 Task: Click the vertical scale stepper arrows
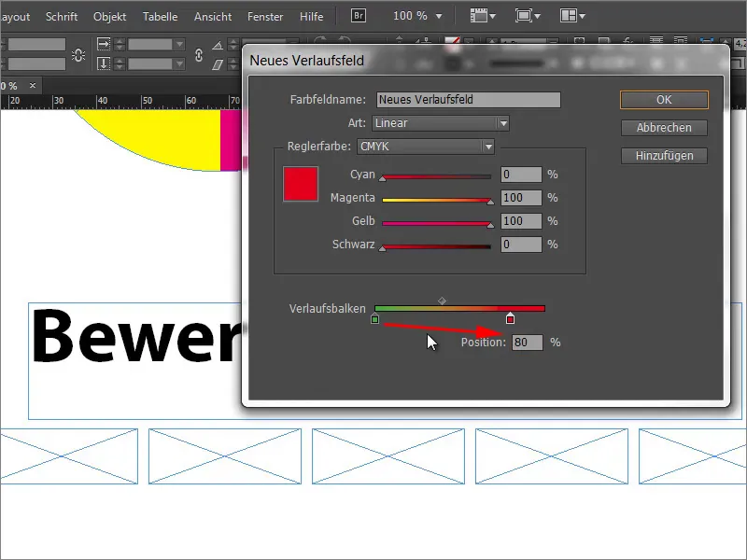(120, 63)
